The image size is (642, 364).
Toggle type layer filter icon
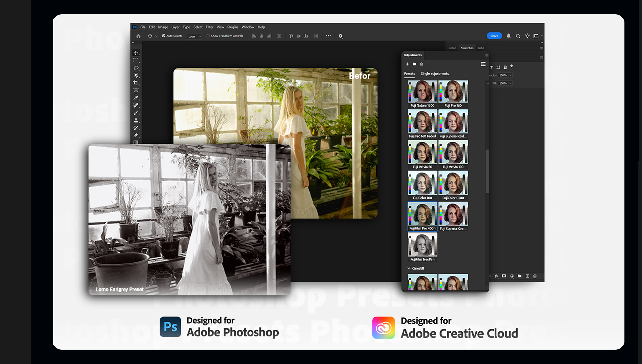tap(491, 67)
